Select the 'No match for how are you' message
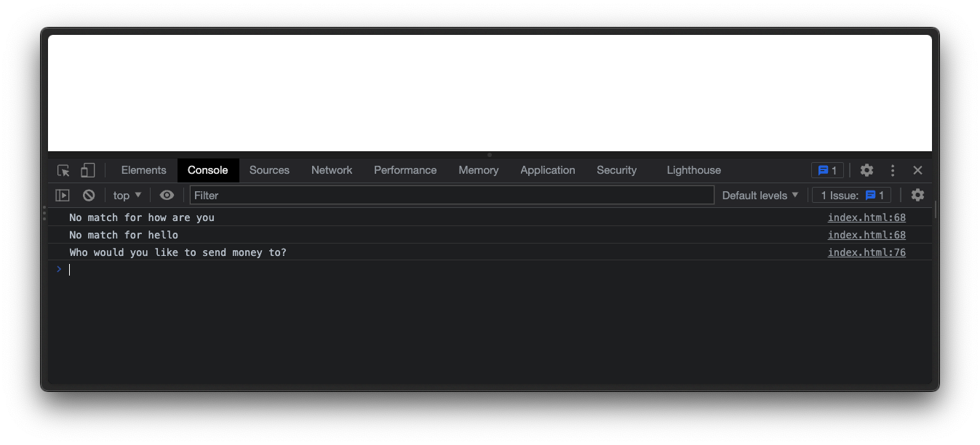Viewport: 980px width, 445px height. pos(142,217)
